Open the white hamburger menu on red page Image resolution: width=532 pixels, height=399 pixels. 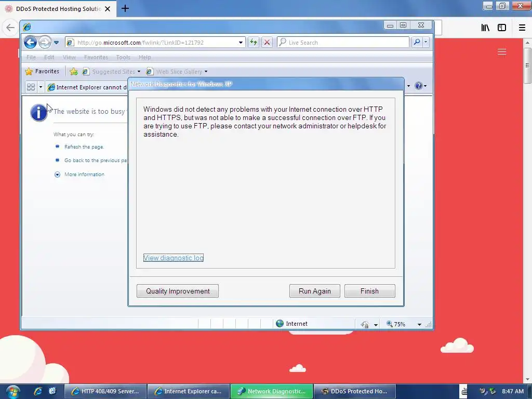502,52
